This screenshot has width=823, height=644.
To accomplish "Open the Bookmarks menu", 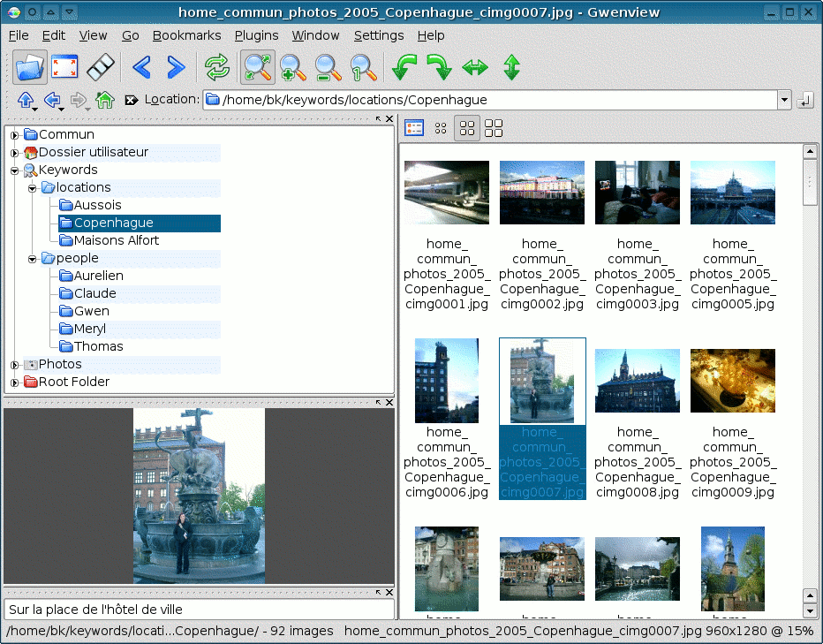I will pyautogui.click(x=186, y=35).
